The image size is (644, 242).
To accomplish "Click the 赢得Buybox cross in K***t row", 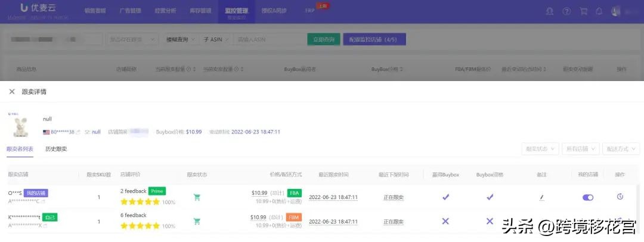I will [445, 222].
